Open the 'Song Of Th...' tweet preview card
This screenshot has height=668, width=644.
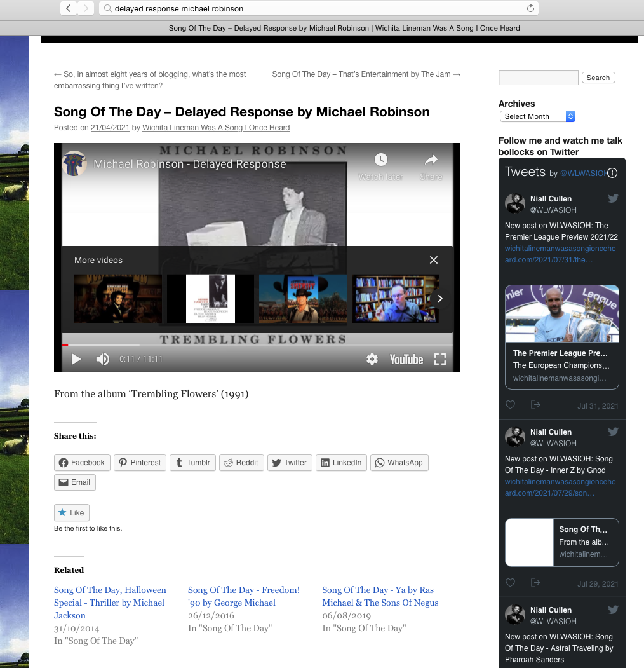[562, 542]
